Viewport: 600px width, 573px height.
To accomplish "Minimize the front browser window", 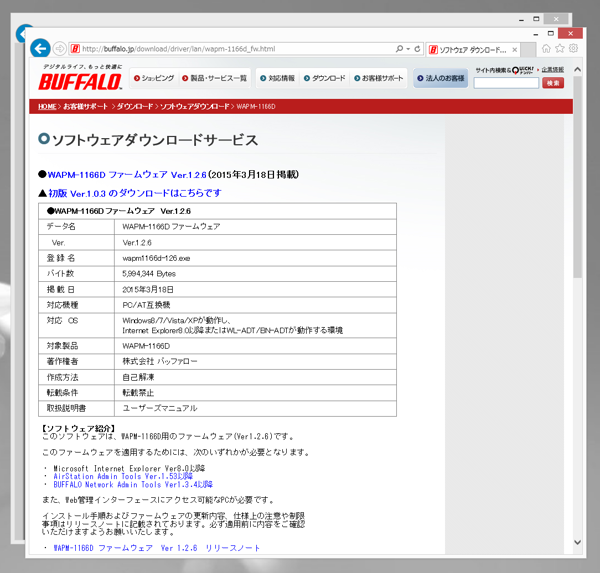I will [x=536, y=34].
